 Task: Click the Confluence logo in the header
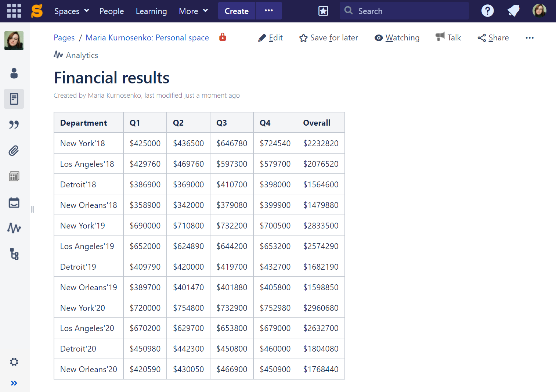[37, 11]
